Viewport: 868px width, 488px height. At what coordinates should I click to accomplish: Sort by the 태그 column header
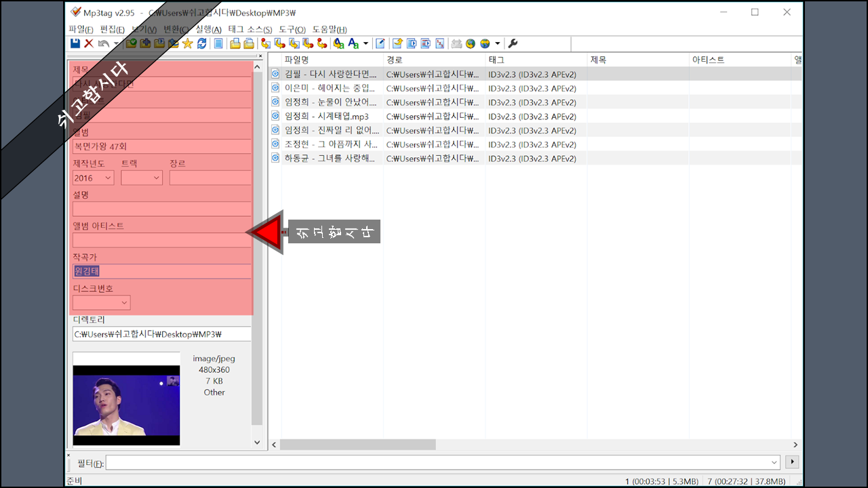(x=536, y=60)
